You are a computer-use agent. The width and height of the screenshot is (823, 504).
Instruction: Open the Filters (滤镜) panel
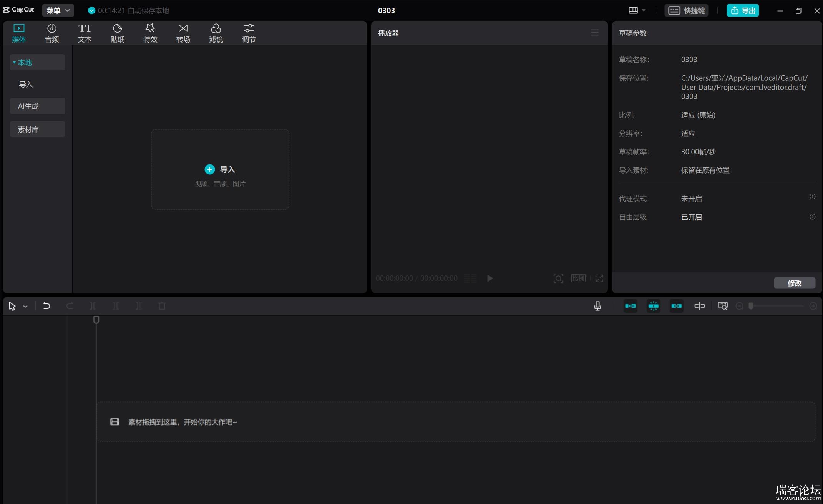216,33
